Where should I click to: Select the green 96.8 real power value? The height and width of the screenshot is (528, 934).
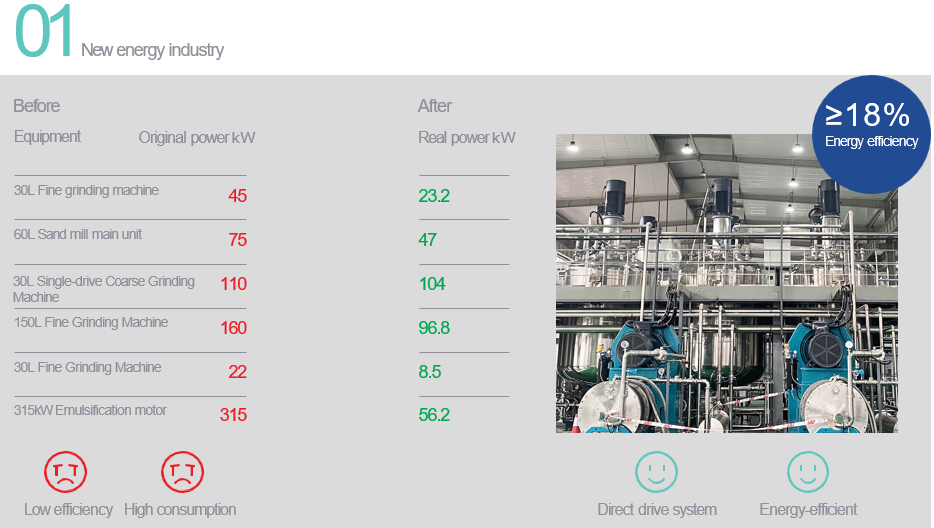[x=434, y=328]
